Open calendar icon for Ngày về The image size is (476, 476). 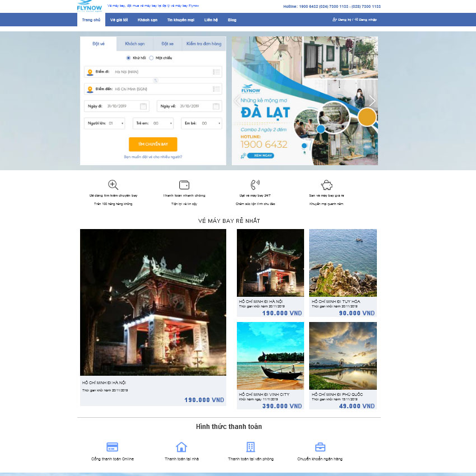217,106
